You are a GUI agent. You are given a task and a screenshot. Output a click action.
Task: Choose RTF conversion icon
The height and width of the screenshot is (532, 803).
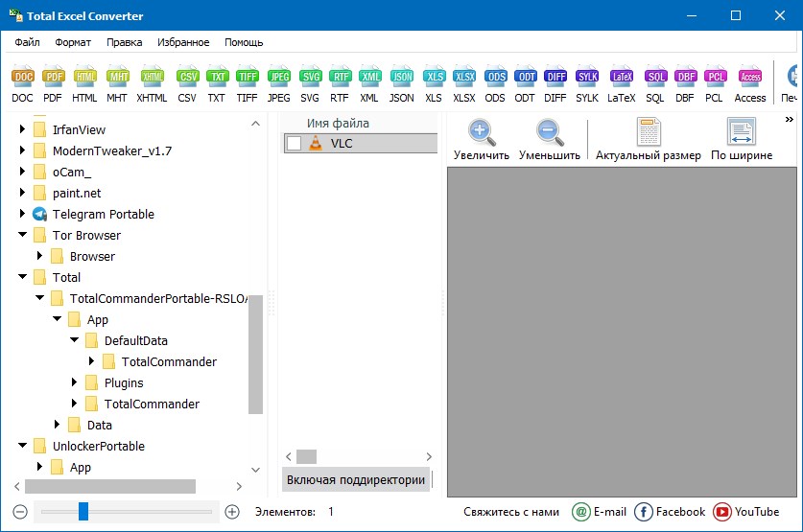pos(340,84)
